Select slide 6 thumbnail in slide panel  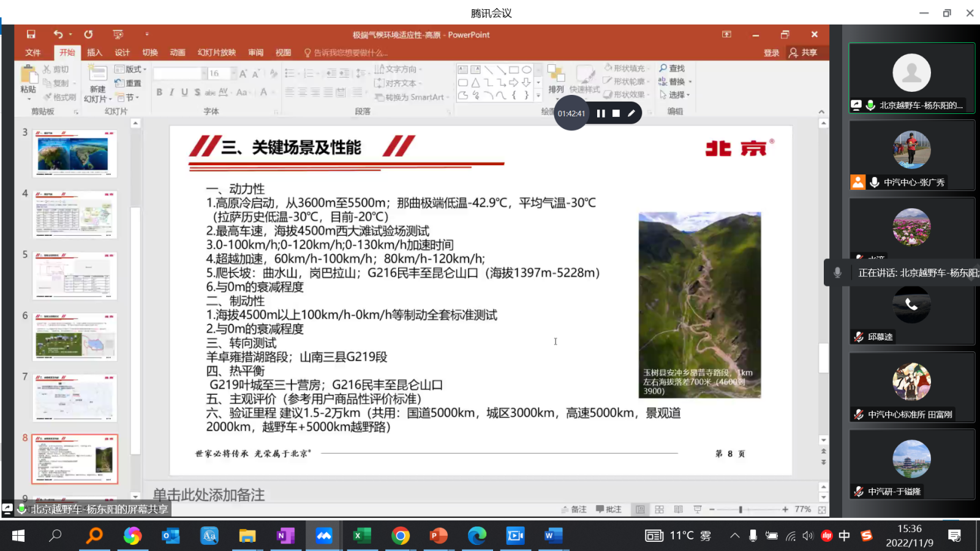tap(75, 336)
